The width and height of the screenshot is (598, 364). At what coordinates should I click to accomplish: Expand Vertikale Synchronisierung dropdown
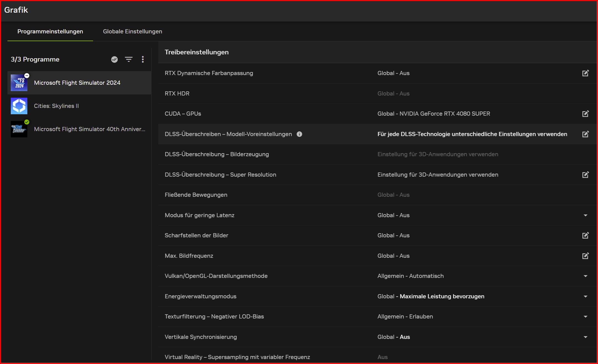coord(585,337)
